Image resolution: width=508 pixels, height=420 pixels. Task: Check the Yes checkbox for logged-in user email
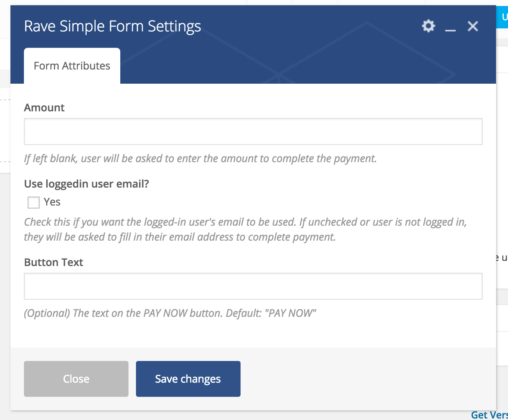click(x=33, y=202)
